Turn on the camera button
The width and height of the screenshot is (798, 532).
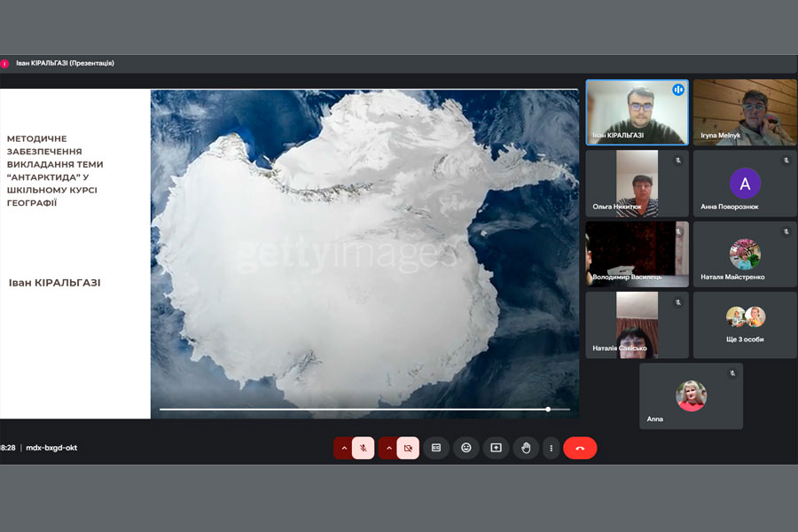click(x=408, y=448)
